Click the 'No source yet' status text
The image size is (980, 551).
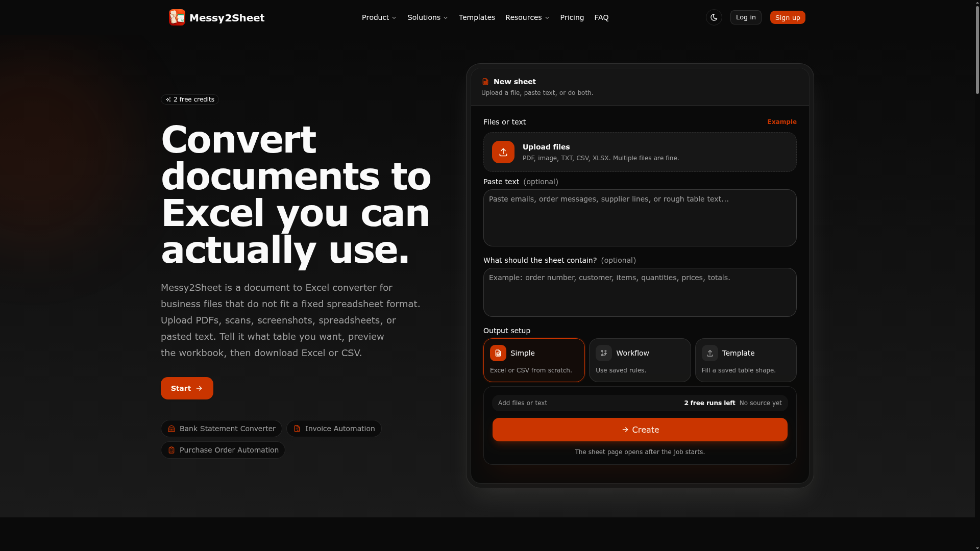(x=761, y=403)
